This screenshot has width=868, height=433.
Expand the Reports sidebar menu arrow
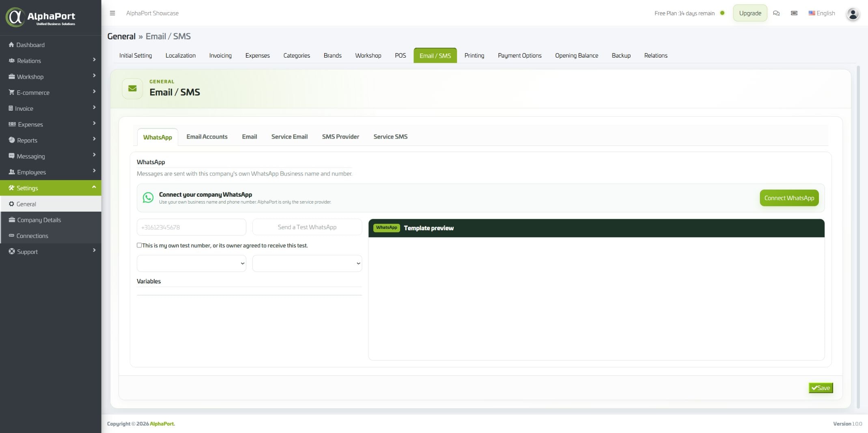94,139
